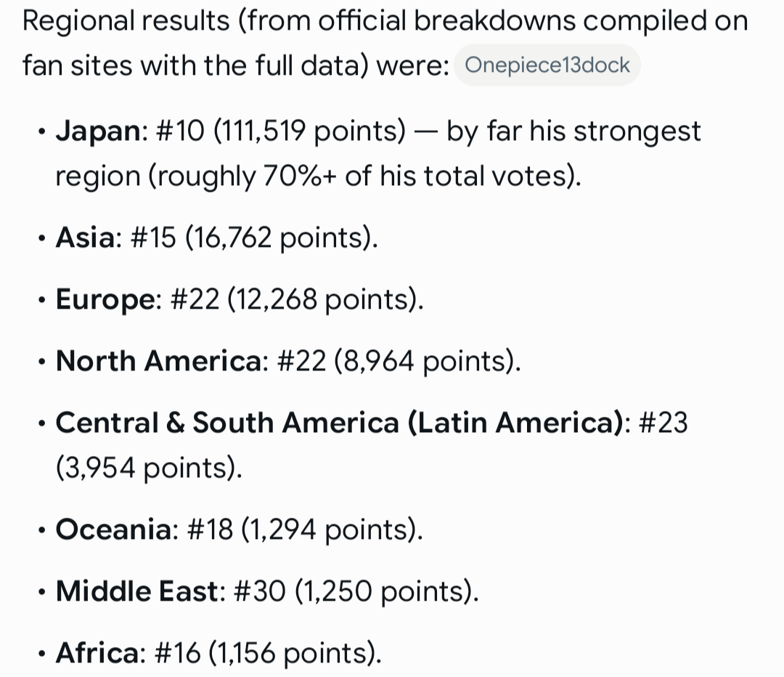Click the 12,268 points Europe figure

pos(322,300)
